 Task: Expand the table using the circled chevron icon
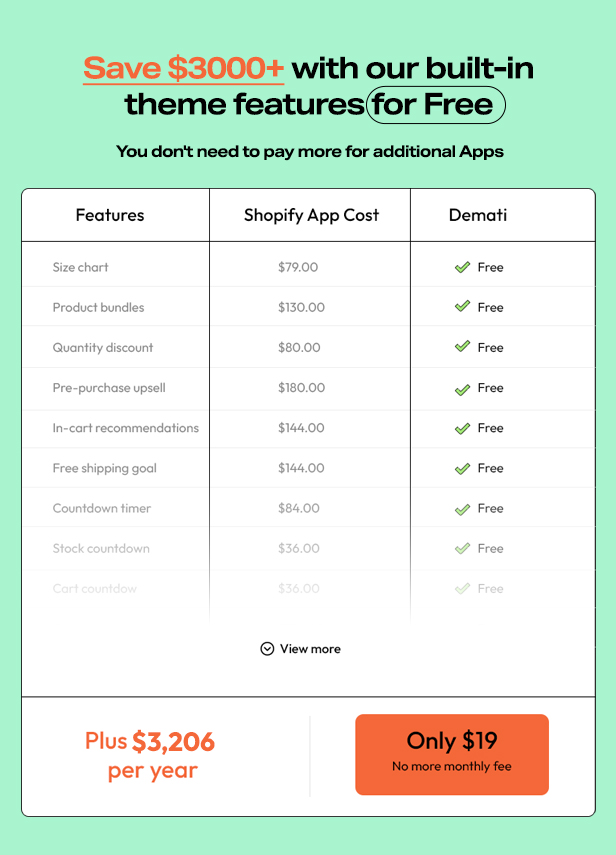[267, 649]
